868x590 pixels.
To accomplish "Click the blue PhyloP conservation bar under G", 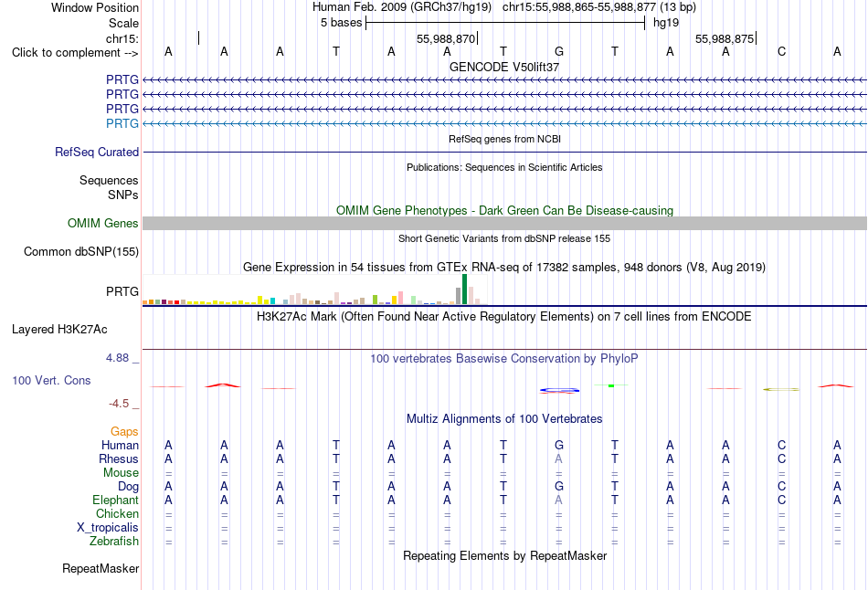I will [559, 391].
